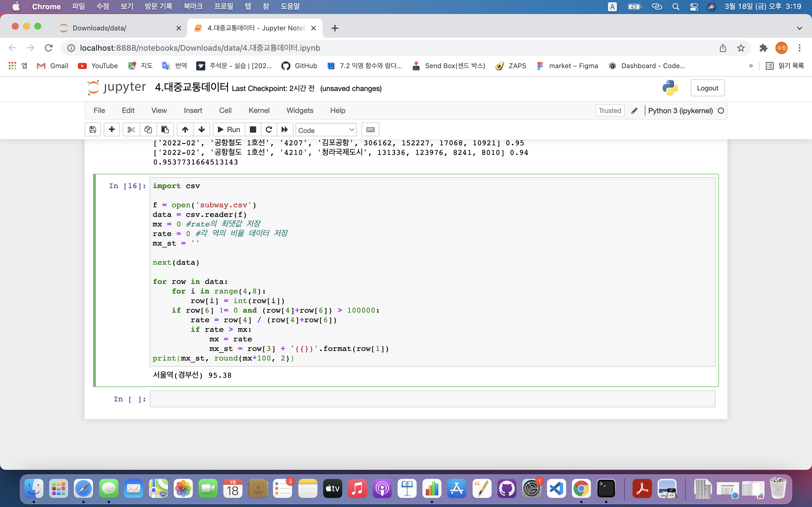Restart kernel and run all cells

pyautogui.click(x=284, y=130)
